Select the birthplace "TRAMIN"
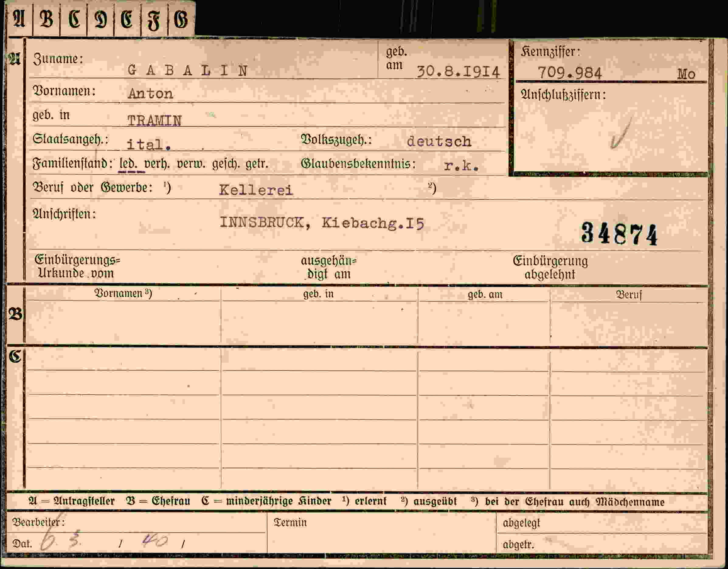The height and width of the screenshot is (569, 728). tap(155, 120)
